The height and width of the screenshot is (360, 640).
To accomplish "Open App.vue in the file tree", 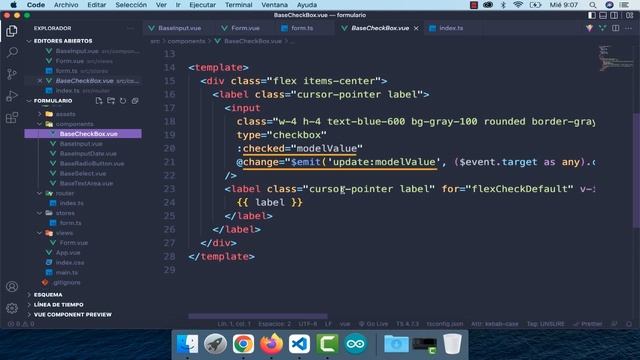I will 68,253.
